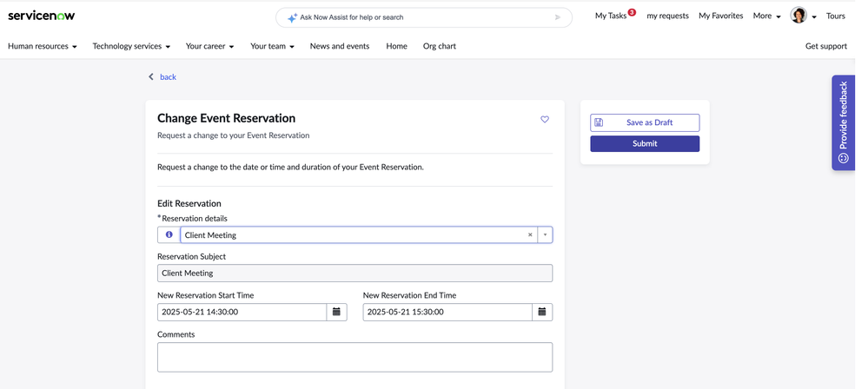Viewport: 868px width, 389px height.
Task: Click the Tours link
Action: [835, 16]
